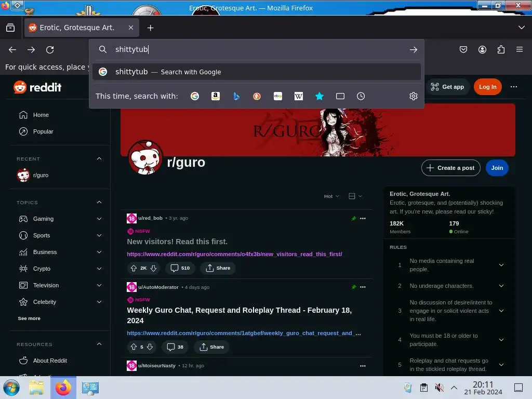Click the Firefox back arrow button
Image resolution: width=532 pixels, height=399 pixels.
[12, 49]
